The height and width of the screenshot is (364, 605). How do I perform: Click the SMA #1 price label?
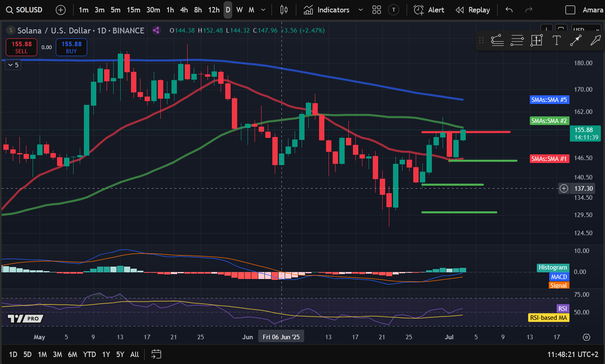point(549,159)
